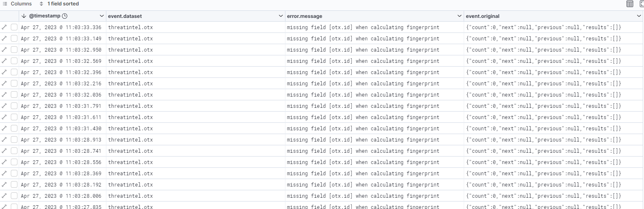Viewport: 644px width, 209px height.
Task: Open expand arrow for 11:03:32.216 row
Action: (x=4, y=83)
